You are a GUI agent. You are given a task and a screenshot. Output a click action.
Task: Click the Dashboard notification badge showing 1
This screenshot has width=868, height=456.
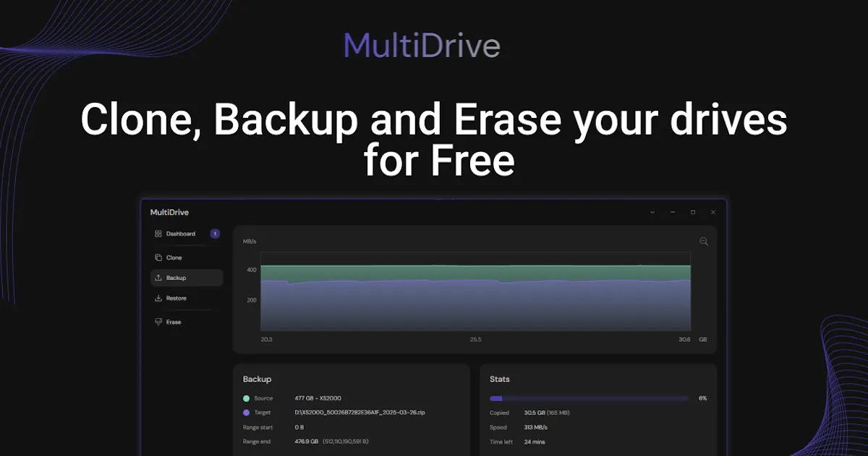tap(215, 234)
